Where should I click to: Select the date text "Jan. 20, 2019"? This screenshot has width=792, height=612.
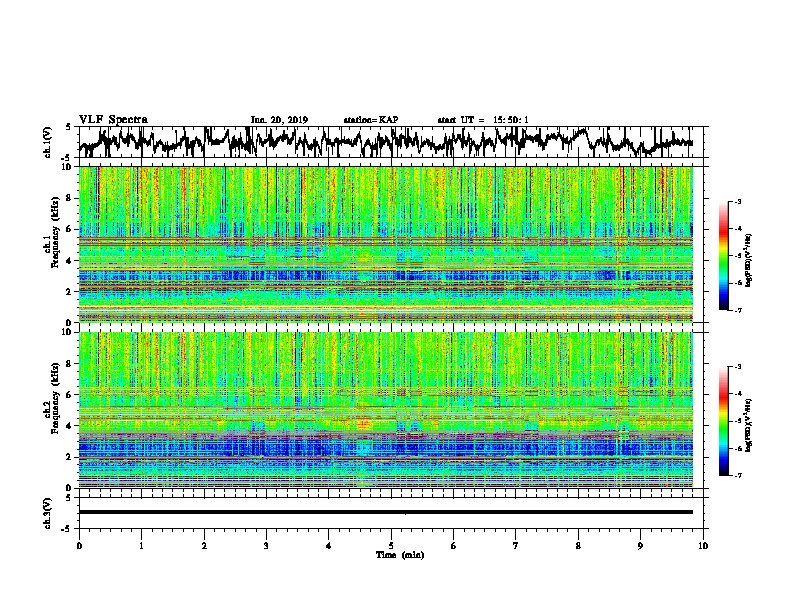[279, 120]
